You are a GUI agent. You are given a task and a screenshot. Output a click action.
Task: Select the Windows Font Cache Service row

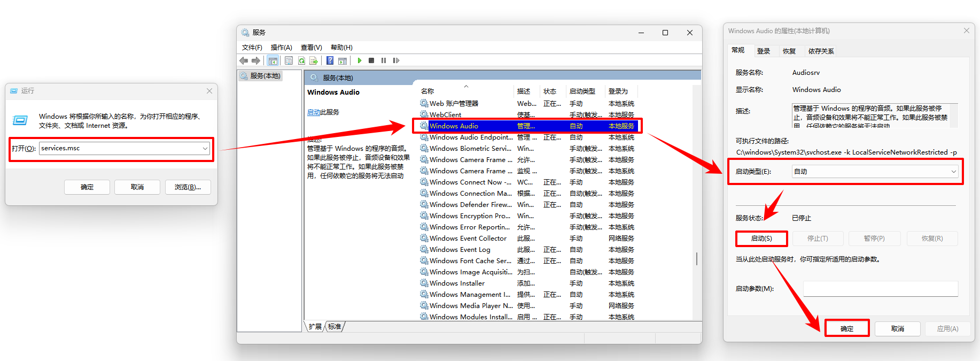(x=528, y=261)
